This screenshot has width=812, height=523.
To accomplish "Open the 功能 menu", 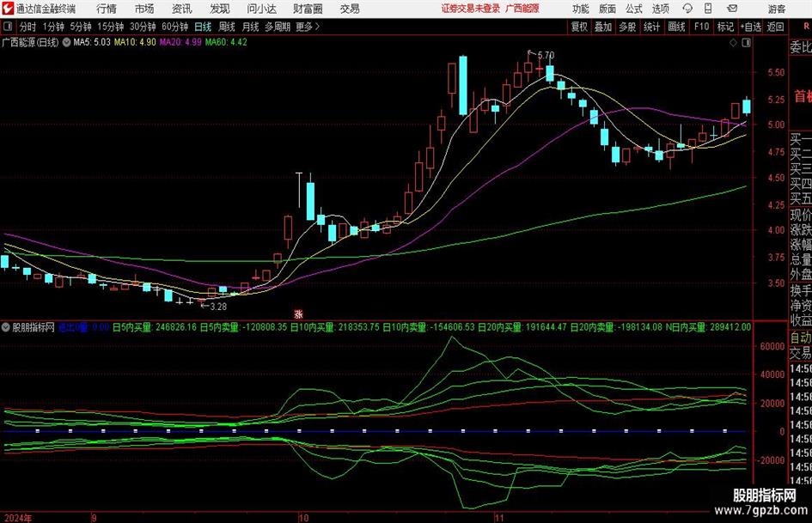I will tap(581, 9).
